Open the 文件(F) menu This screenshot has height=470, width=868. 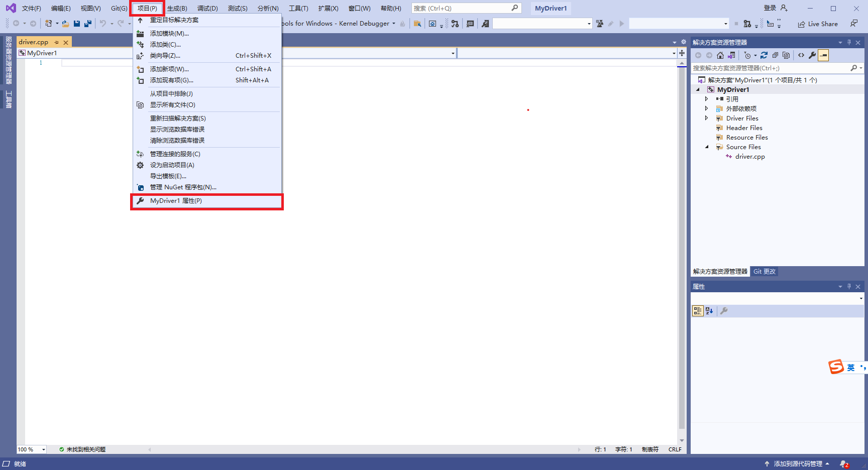point(31,8)
